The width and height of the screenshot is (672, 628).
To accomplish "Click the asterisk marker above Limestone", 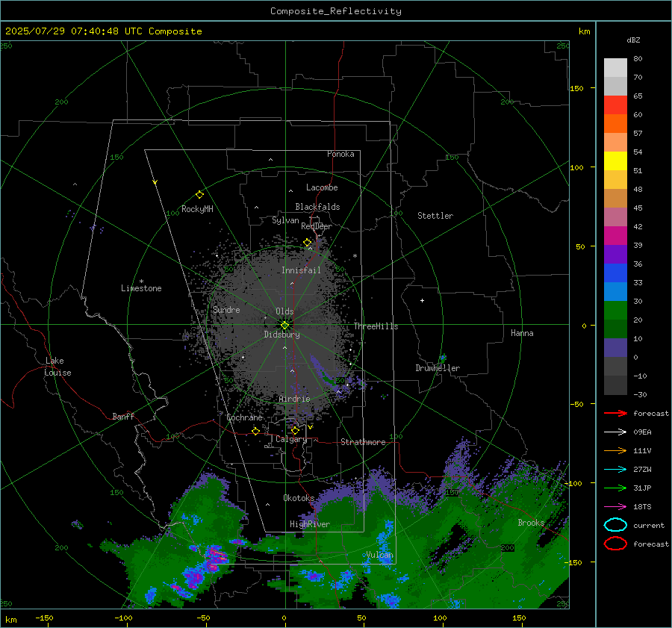I will coord(141,282).
